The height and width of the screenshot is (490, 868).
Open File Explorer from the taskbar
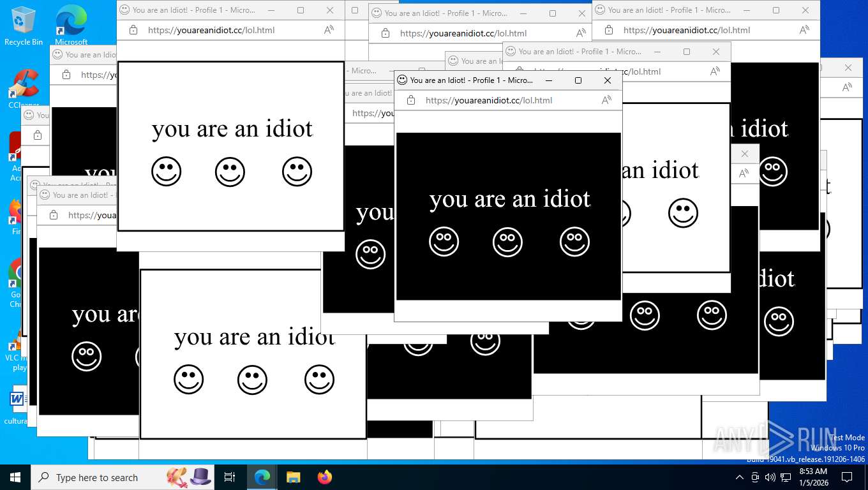293,477
